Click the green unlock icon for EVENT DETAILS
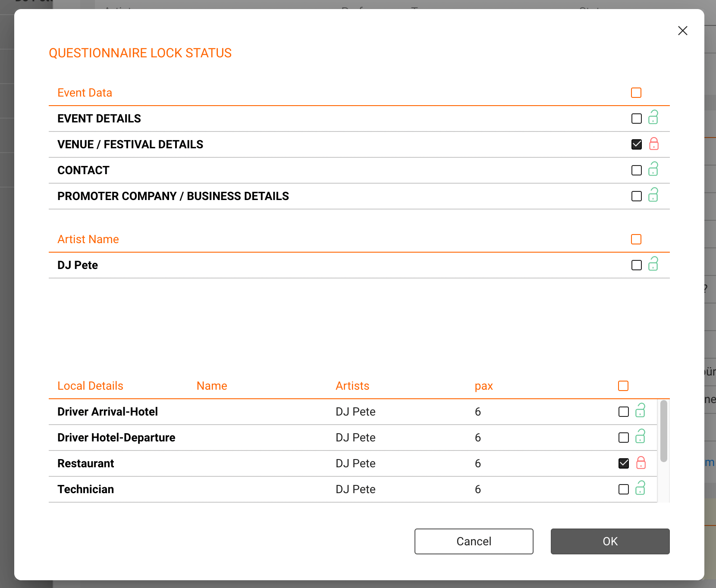The width and height of the screenshot is (716, 588). 653,118
